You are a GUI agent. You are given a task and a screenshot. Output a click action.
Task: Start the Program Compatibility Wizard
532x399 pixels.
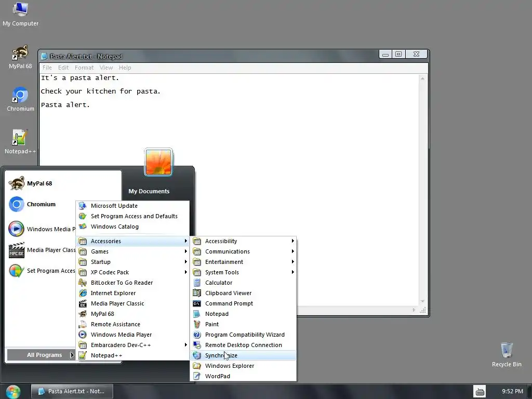pyautogui.click(x=243, y=335)
